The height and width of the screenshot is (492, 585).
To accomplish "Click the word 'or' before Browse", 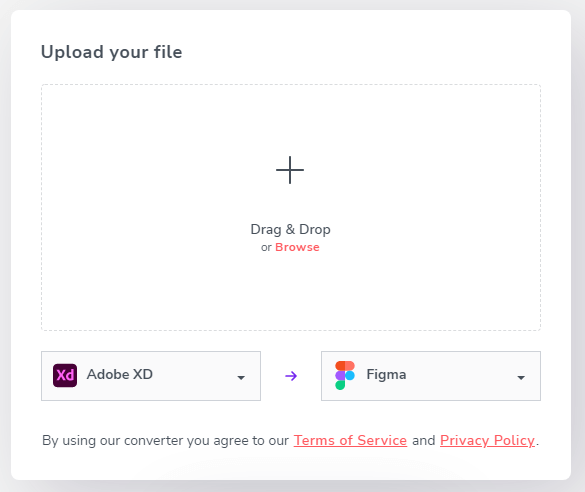I will click(x=266, y=248).
